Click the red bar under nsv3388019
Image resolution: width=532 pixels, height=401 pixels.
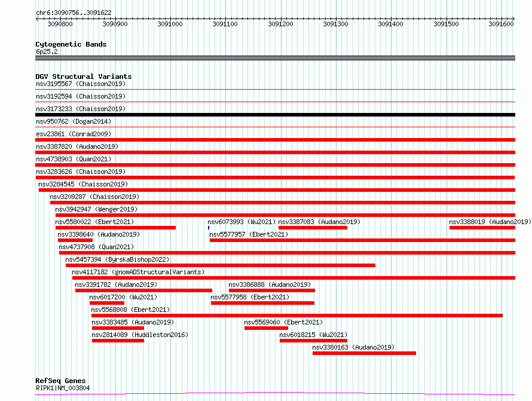(x=482, y=228)
